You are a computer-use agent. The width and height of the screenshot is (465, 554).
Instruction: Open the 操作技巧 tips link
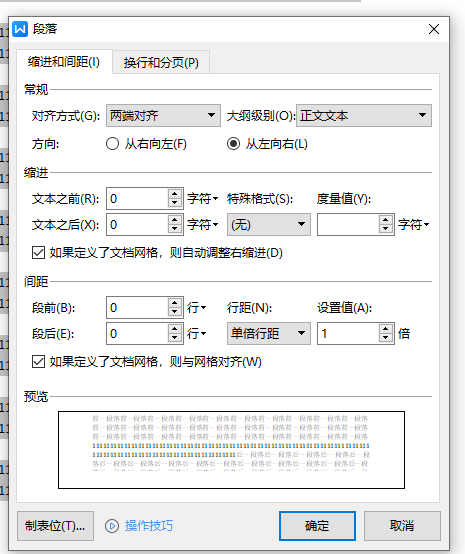click(149, 526)
